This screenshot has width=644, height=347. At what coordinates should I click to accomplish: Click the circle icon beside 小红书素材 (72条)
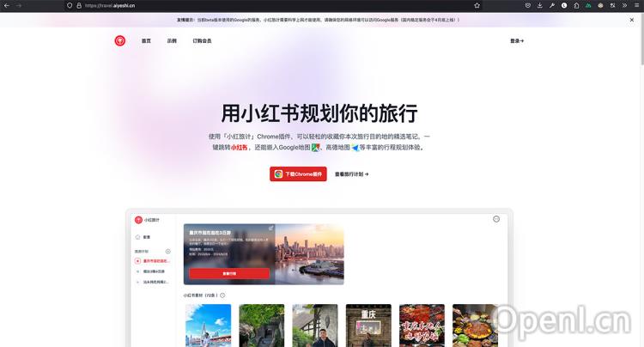pos(222,295)
